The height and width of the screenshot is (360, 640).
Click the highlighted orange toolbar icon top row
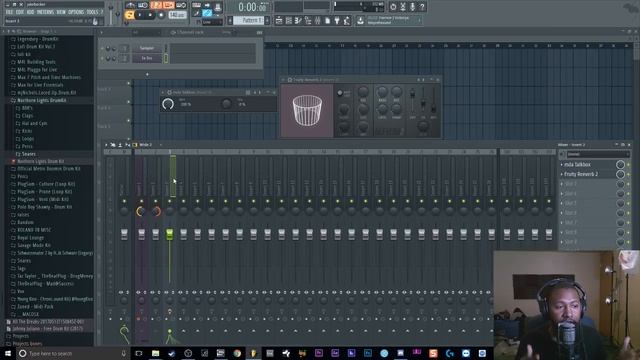pos(156,5)
